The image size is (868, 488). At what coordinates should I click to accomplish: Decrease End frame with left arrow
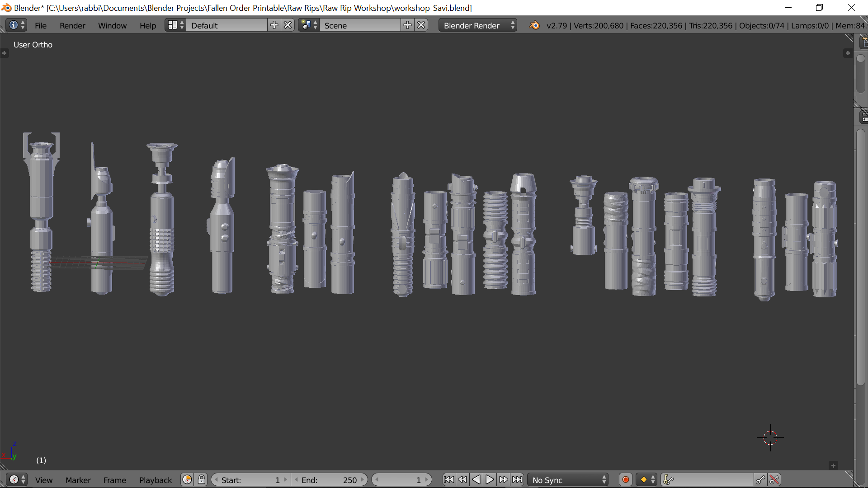[x=296, y=479]
